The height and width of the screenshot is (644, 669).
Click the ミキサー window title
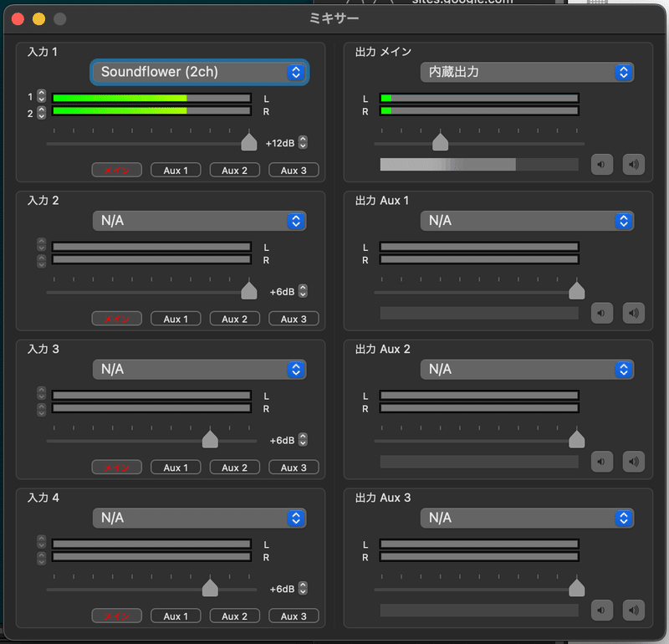334,18
